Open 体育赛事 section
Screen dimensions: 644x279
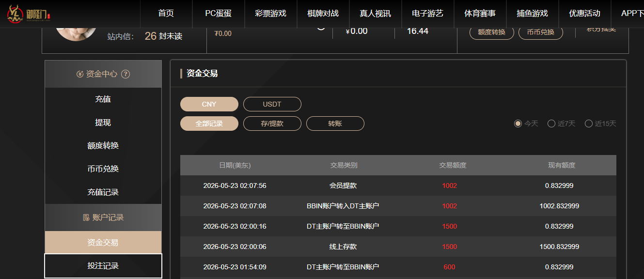pos(480,14)
